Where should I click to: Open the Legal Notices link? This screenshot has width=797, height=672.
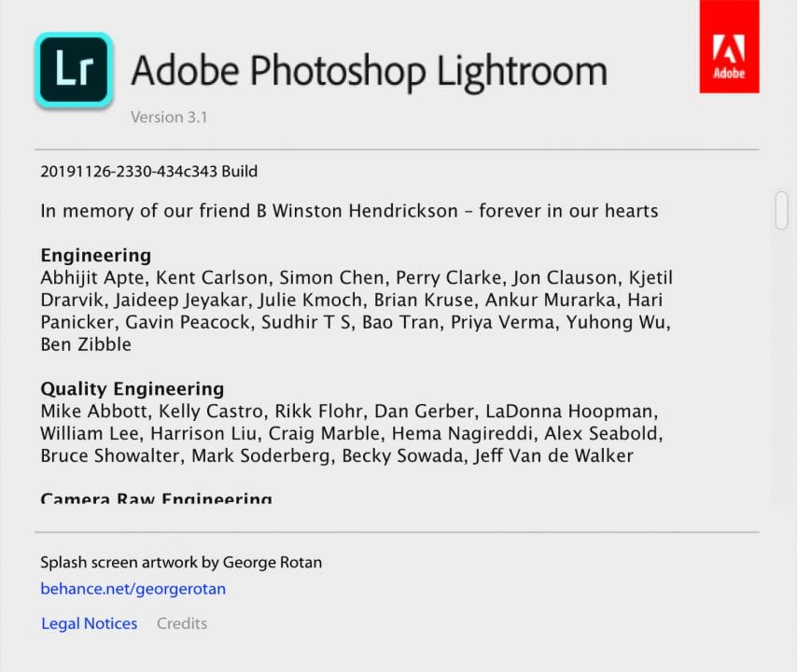(89, 623)
